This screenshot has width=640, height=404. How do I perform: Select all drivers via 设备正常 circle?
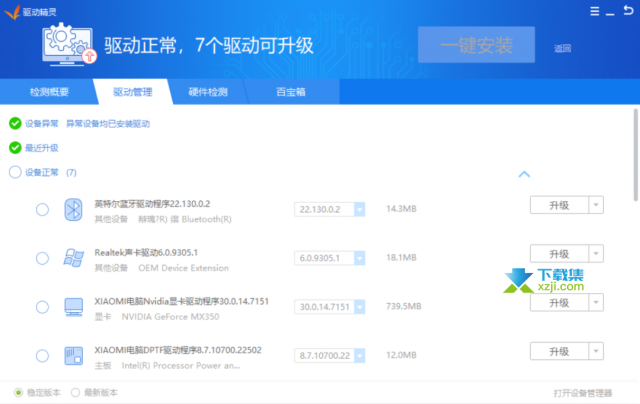[x=15, y=172]
